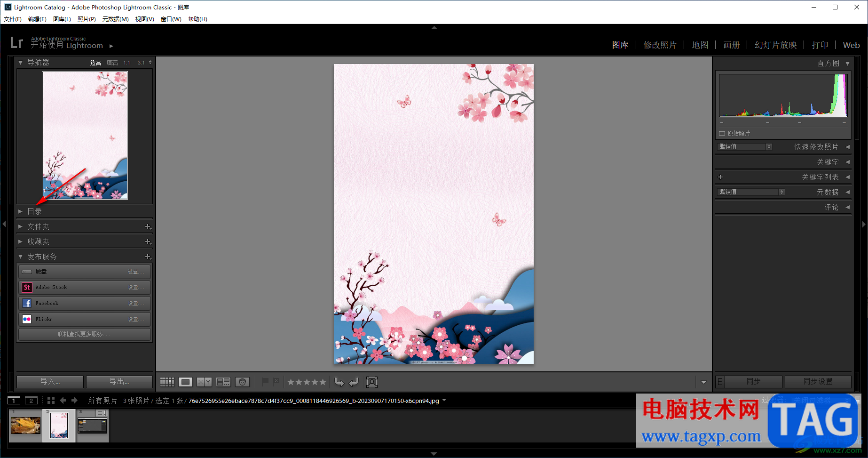Switch to the 幻灯片放映 module
The width and height of the screenshot is (868, 458).
click(x=776, y=45)
